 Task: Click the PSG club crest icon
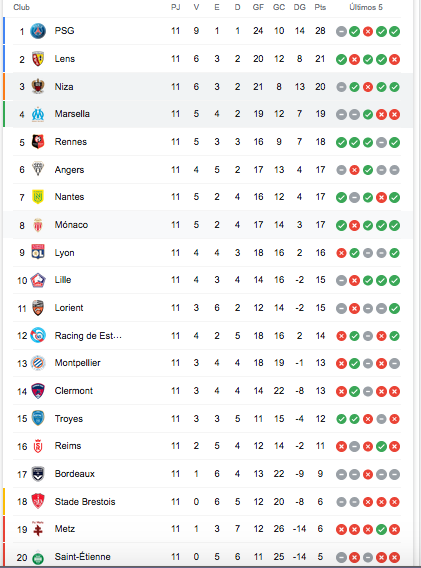pos(38,31)
